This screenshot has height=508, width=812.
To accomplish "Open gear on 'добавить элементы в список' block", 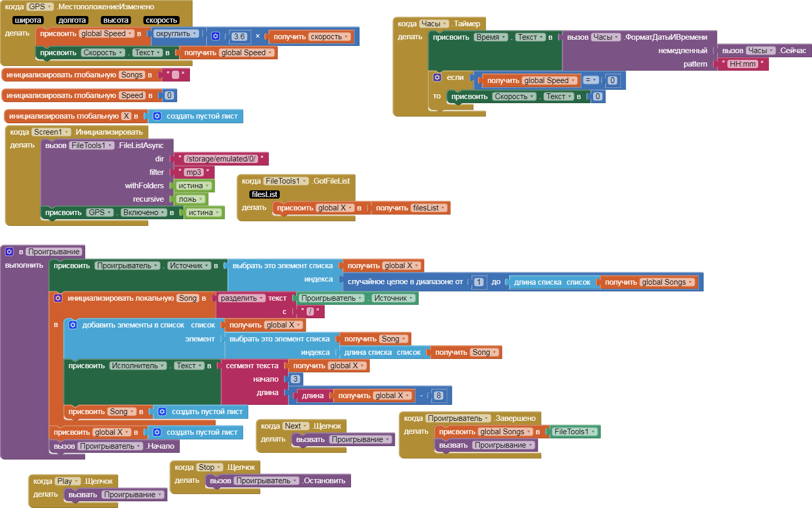I will [73, 325].
